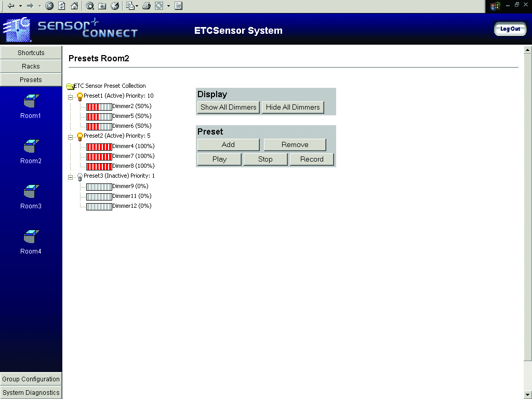Open the browser History icon
This screenshot has height=399, width=532.
click(115, 6)
